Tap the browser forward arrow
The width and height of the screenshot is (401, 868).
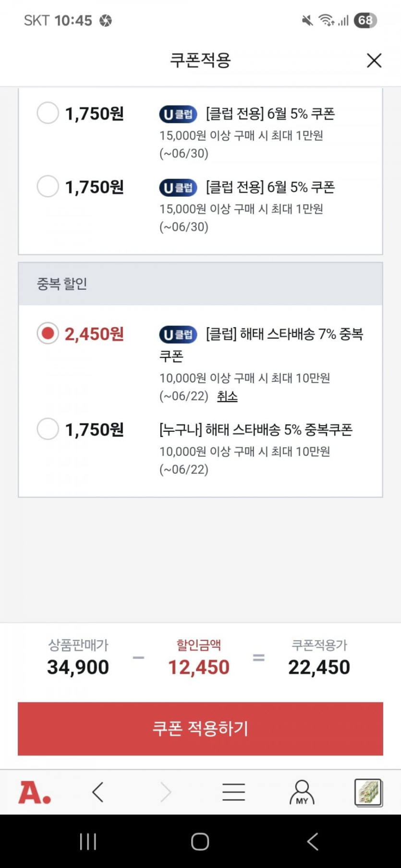tap(166, 792)
